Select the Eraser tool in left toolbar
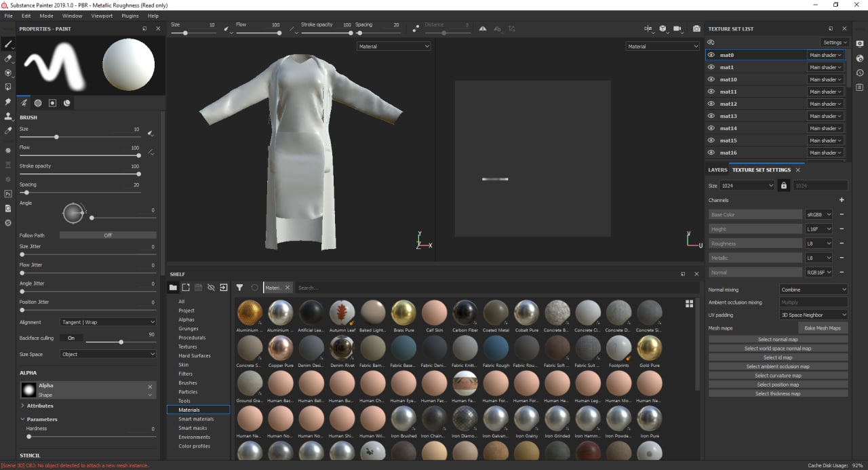The image size is (868, 470). [8, 58]
